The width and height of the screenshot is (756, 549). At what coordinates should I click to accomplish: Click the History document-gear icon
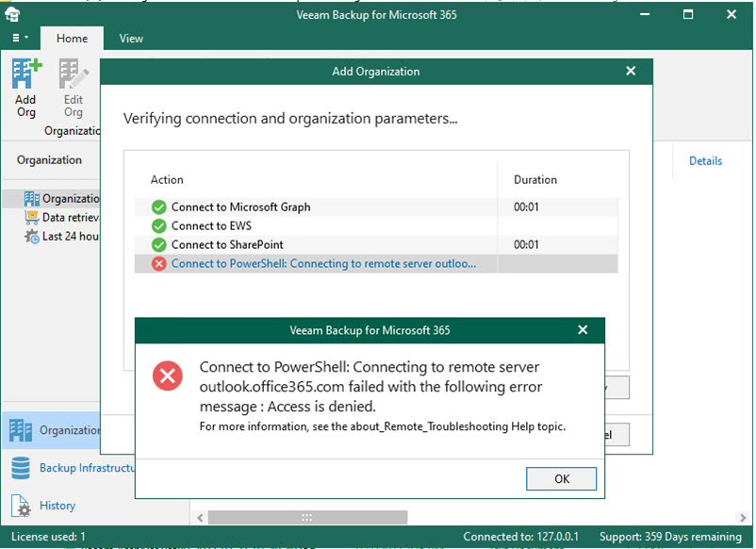[x=21, y=506]
